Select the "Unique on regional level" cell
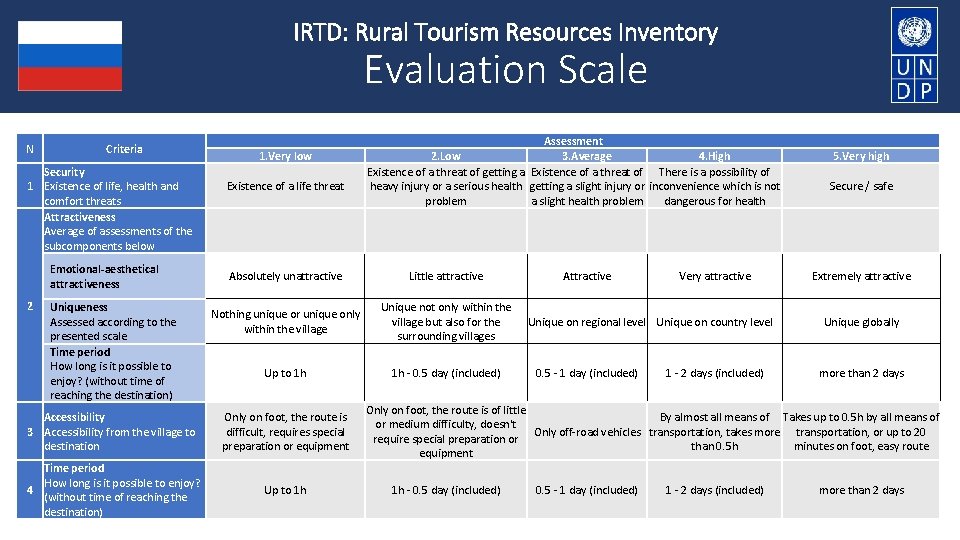The width and height of the screenshot is (960, 540). 587,321
